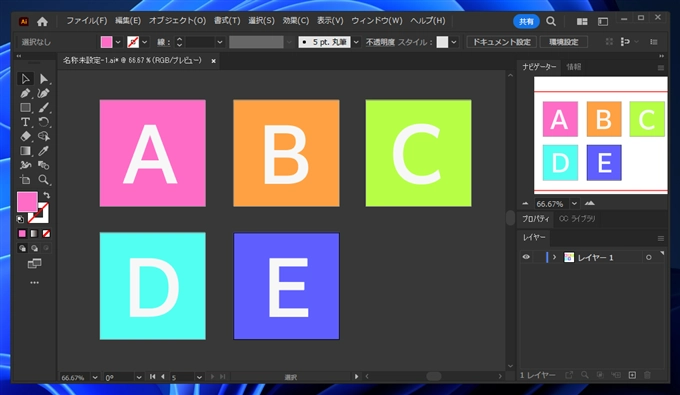Toggle lock column for レイヤー 1
The height and width of the screenshot is (395, 680).
coord(538,257)
